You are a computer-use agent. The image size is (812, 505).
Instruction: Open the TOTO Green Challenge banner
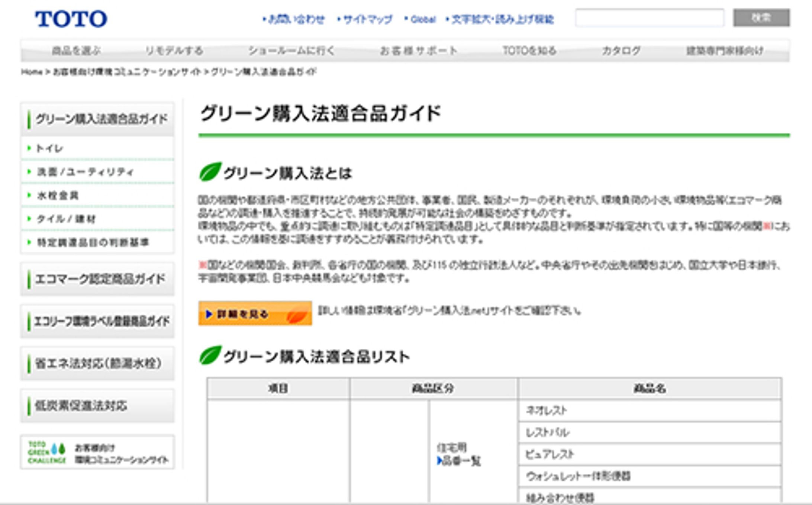[97, 452]
